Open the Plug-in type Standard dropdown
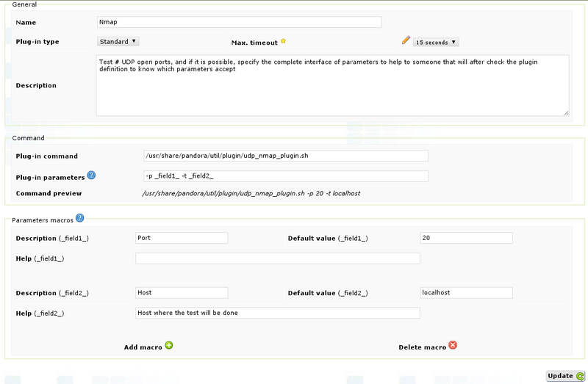 coord(118,42)
